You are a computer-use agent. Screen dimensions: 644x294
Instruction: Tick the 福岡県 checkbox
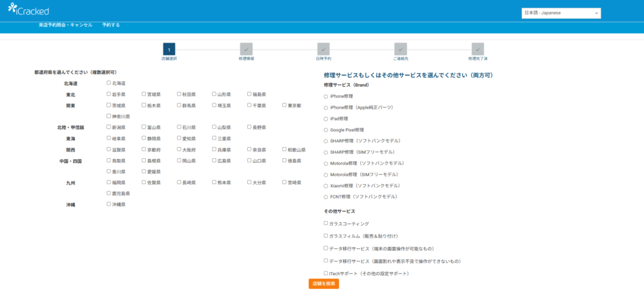click(109, 182)
